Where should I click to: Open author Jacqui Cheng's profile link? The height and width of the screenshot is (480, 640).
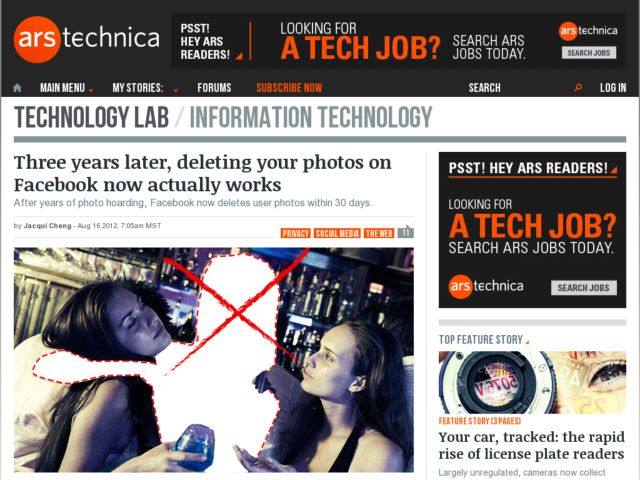pyautogui.click(x=47, y=226)
